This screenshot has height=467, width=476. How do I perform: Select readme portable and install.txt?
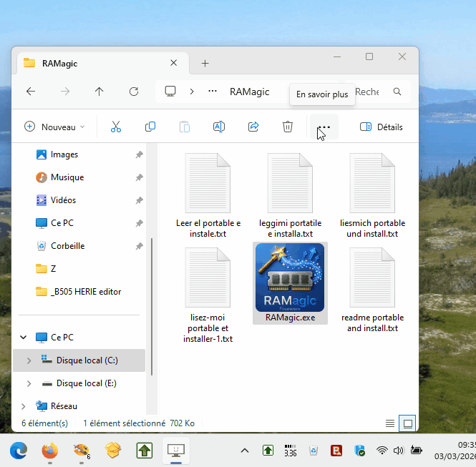(372, 290)
